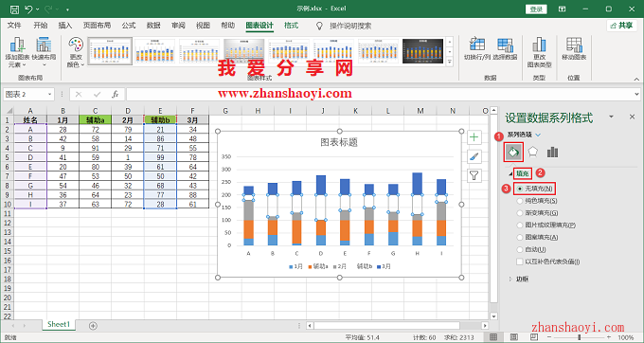Open the Page Layout tab
Image resolution: width=644 pixels, height=343 pixels.
(x=97, y=26)
